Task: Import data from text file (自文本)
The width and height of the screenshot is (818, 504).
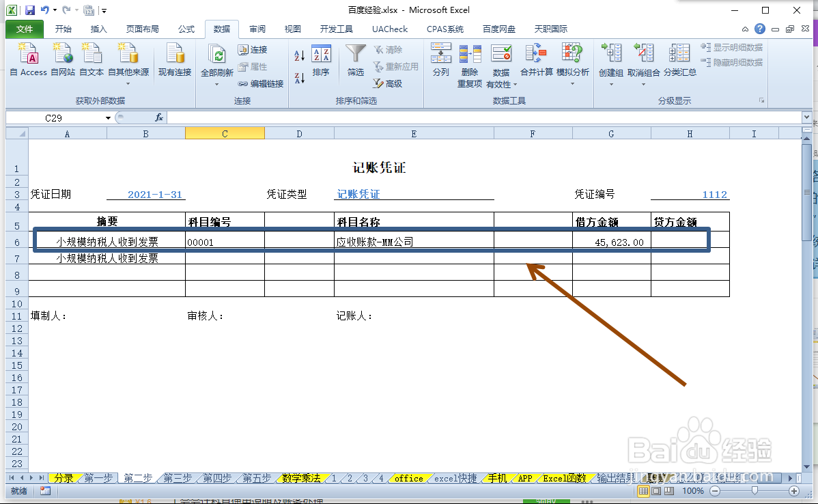Action: point(91,59)
